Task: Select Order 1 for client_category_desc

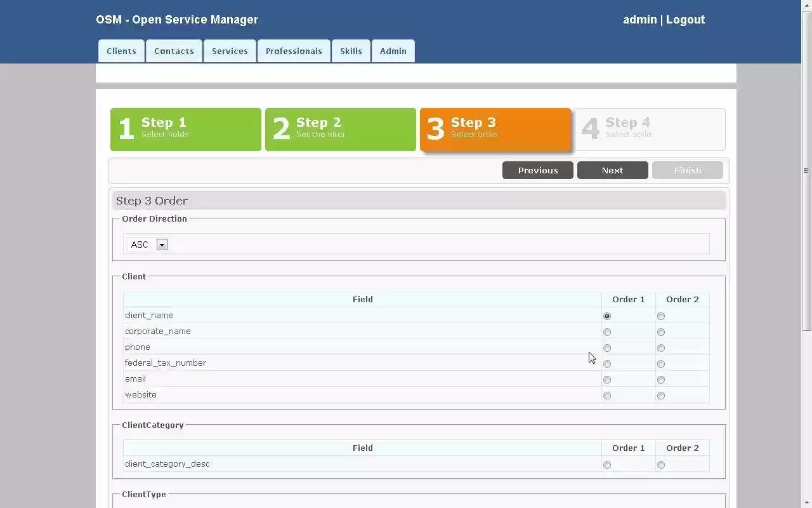Action: 607,465
